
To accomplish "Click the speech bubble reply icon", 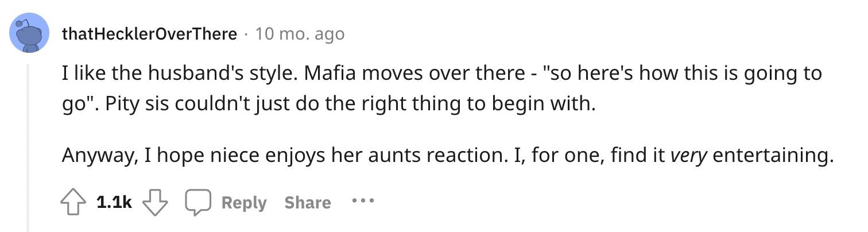I will [x=197, y=202].
